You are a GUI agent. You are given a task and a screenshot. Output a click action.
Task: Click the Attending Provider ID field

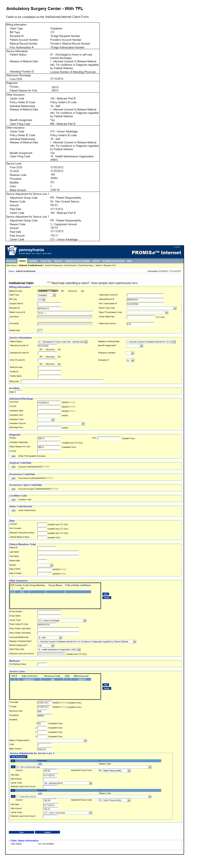[x=49, y=346]
